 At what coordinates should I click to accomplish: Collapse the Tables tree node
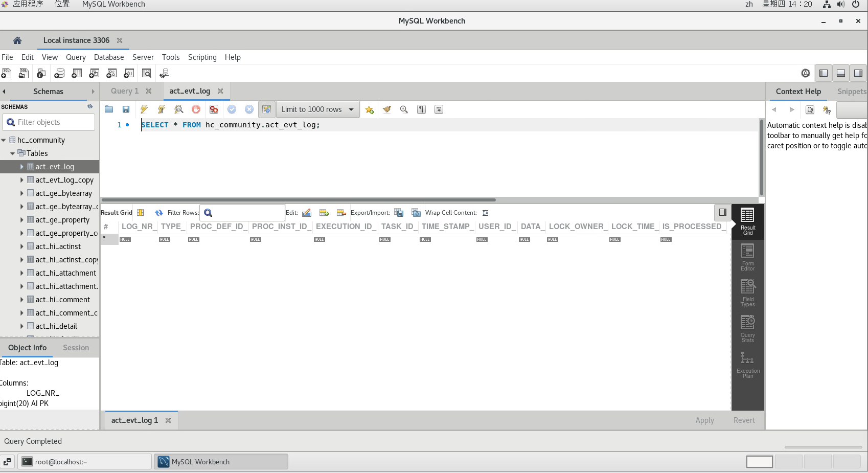coord(12,153)
